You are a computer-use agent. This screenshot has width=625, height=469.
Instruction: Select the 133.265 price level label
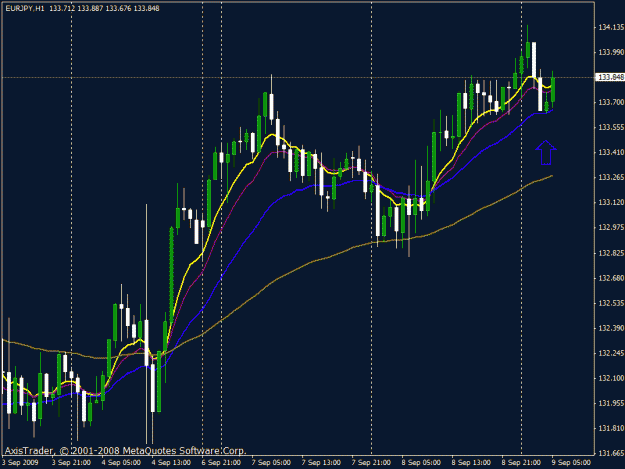tap(611, 178)
